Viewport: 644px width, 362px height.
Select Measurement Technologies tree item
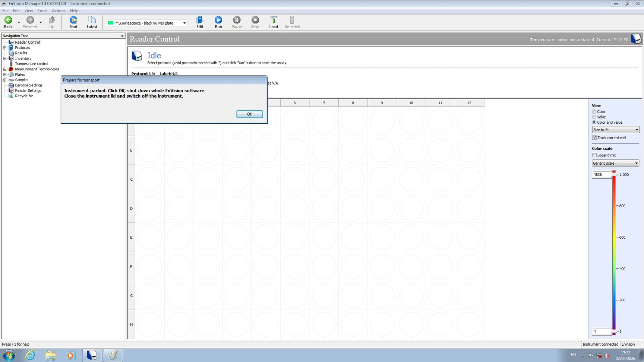pyautogui.click(x=37, y=69)
